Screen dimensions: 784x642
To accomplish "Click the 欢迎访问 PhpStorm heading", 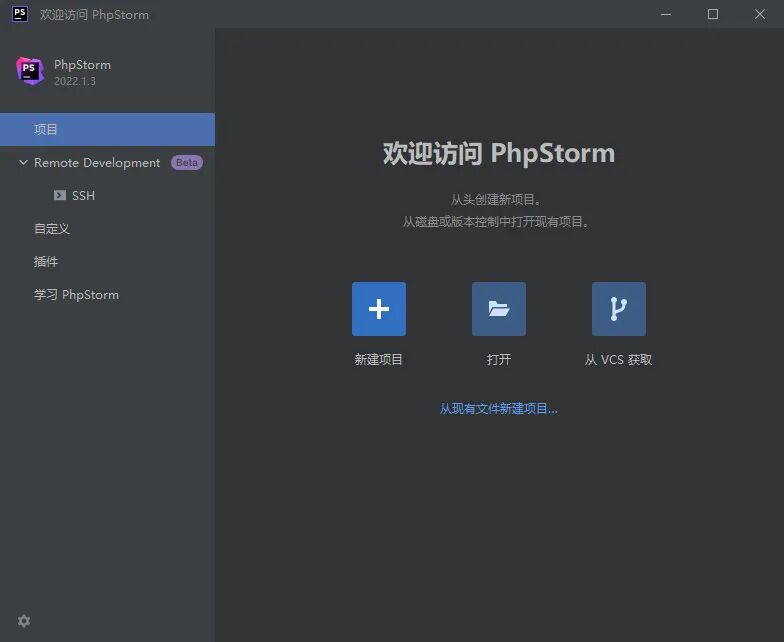I will (498, 153).
